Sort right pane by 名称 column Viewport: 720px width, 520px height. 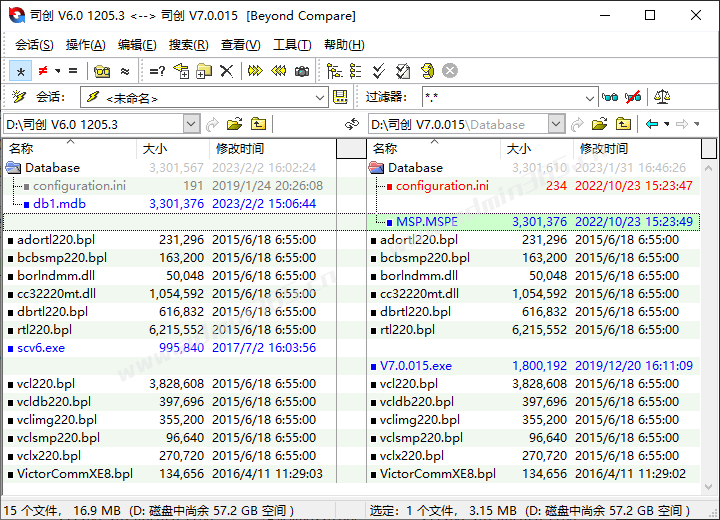(433, 149)
